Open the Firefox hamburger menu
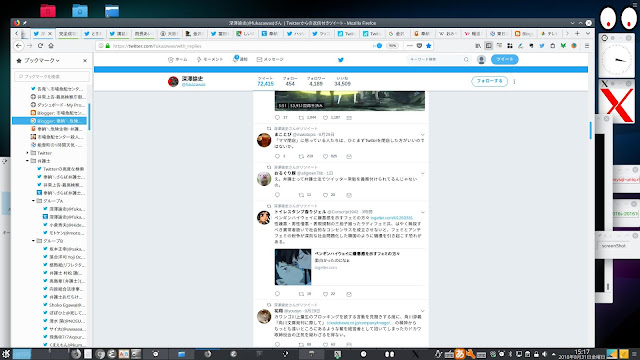 (587, 46)
